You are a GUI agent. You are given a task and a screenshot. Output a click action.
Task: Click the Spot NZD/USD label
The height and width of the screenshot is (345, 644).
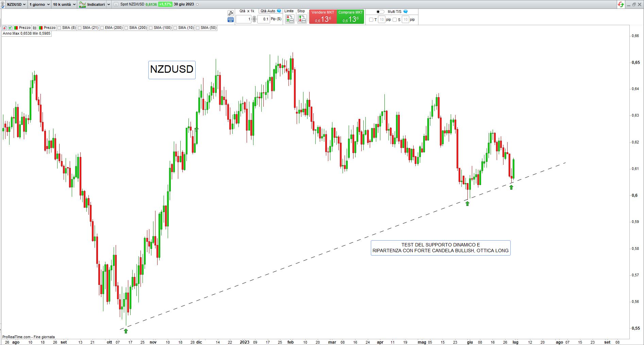point(132,4)
